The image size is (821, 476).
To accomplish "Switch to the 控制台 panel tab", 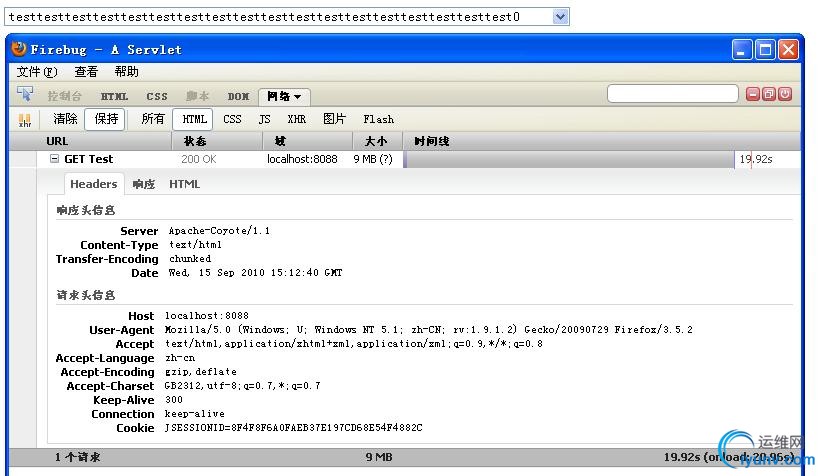I will coord(64,96).
